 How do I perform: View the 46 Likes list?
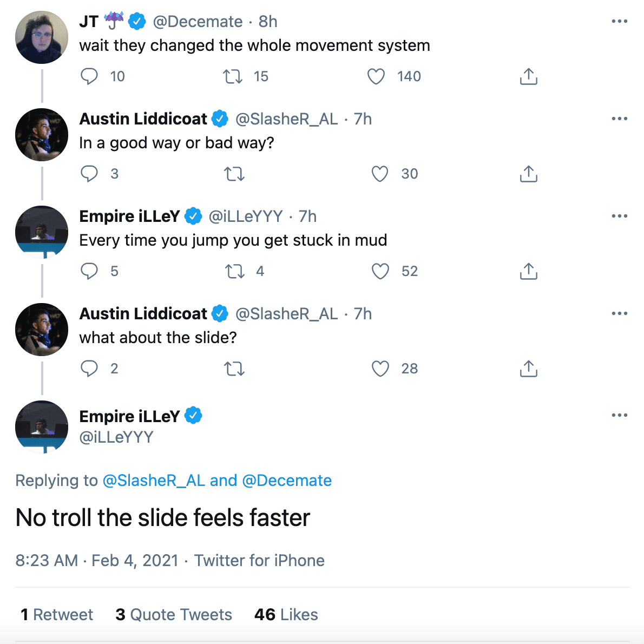(286, 615)
